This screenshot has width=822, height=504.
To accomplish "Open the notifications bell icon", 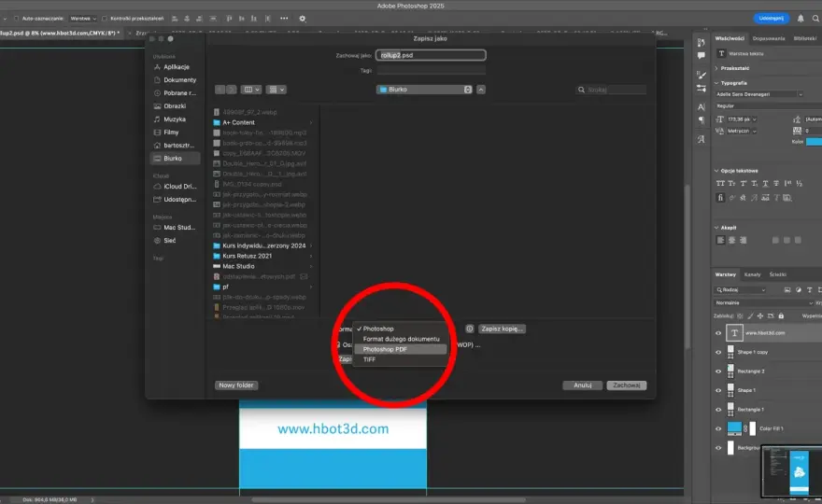I will (801, 19).
